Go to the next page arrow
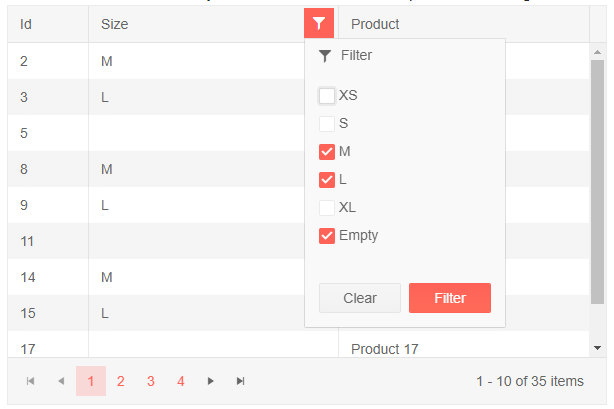Screen dimensions: 614x409 tap(210, 381)
